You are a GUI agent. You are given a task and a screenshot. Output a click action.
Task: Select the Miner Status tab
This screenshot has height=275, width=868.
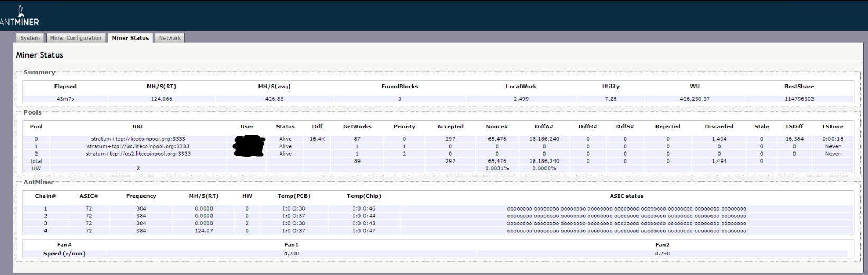point(130,38)
